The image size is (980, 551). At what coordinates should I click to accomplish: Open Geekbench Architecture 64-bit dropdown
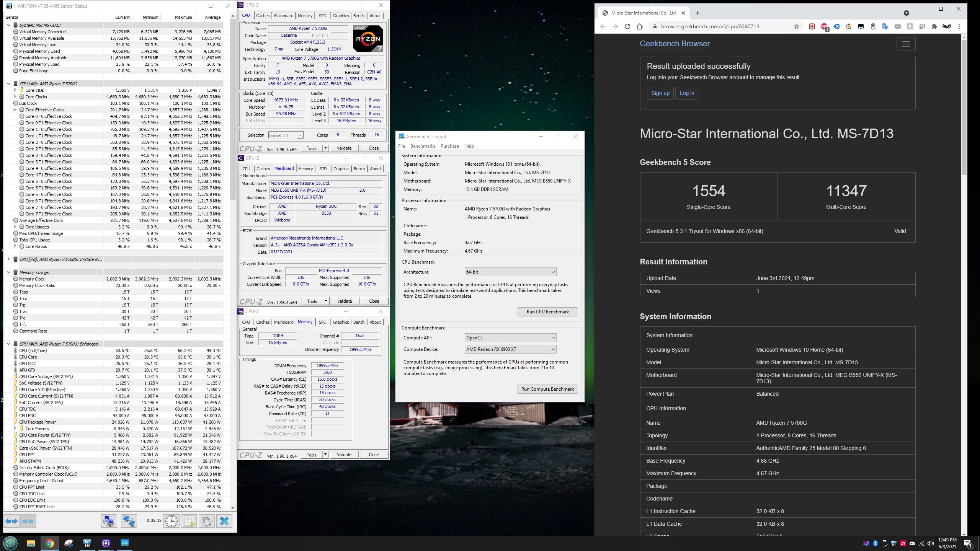[510, 272]
